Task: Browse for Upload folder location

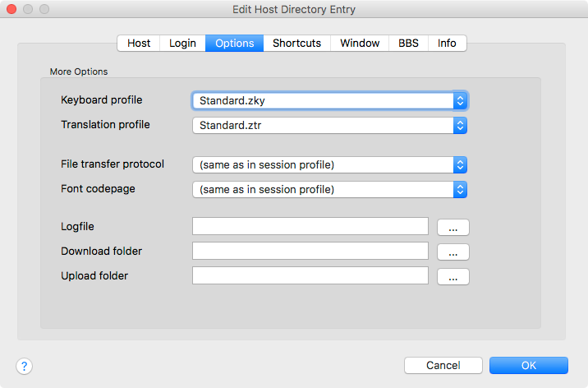Action: tap(452, 277)
